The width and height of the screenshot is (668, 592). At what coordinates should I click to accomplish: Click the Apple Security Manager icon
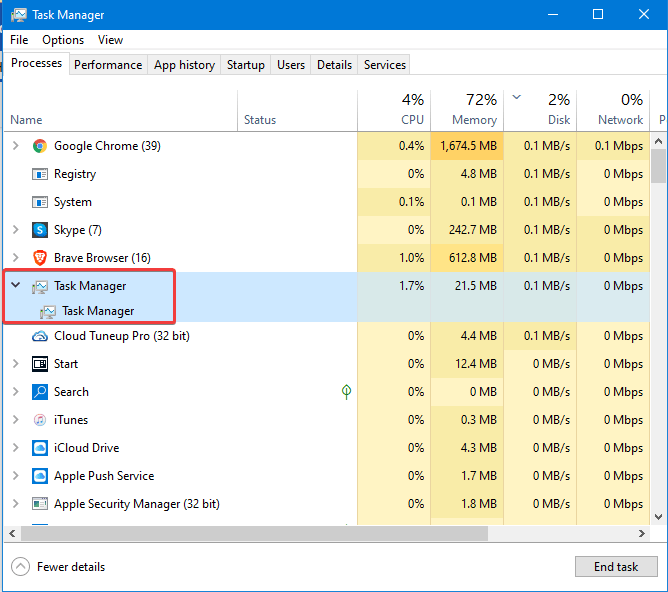click(40, 504)
